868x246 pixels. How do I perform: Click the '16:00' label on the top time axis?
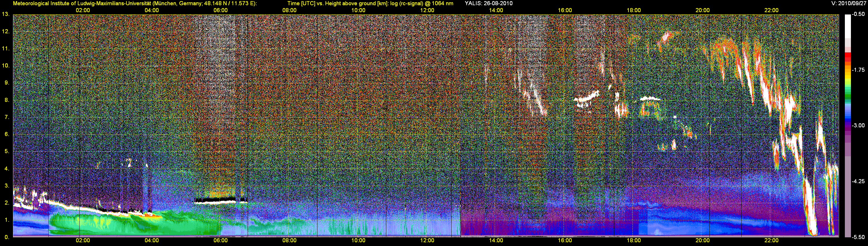click(565, 10)
